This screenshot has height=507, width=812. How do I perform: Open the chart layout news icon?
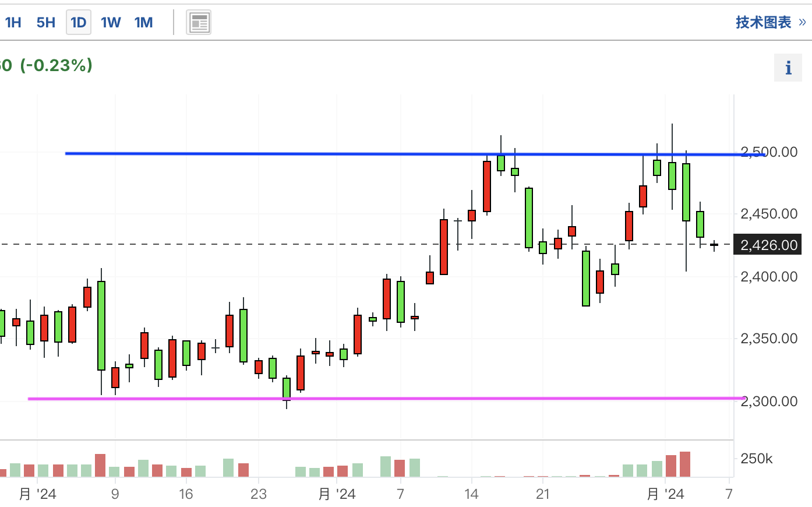(x=199, y=23)
